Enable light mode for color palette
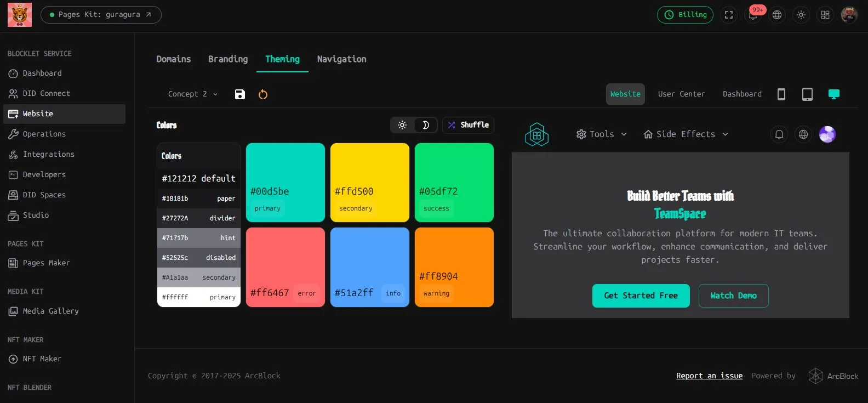This screenshot has width=868, height=403. 402,125
